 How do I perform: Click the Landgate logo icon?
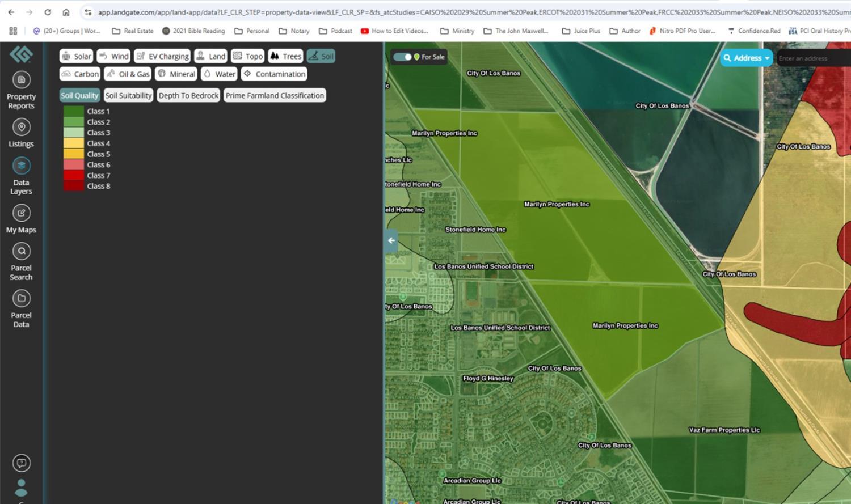[21, 54]
